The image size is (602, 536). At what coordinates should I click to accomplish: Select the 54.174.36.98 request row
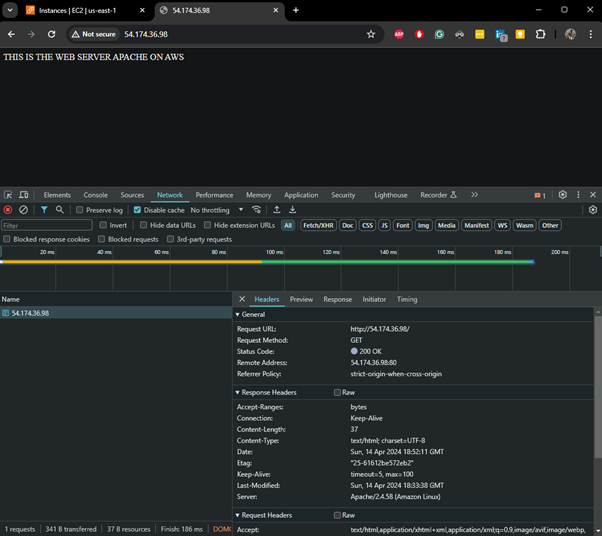coord(30,313)
